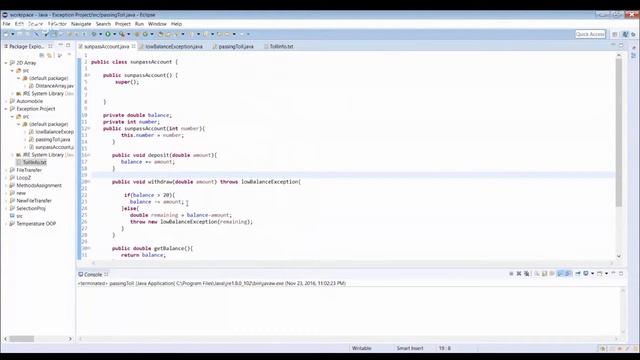640x360 pixels.
Task: Click the Open Perspective icon
Action: tap(615, 34)
